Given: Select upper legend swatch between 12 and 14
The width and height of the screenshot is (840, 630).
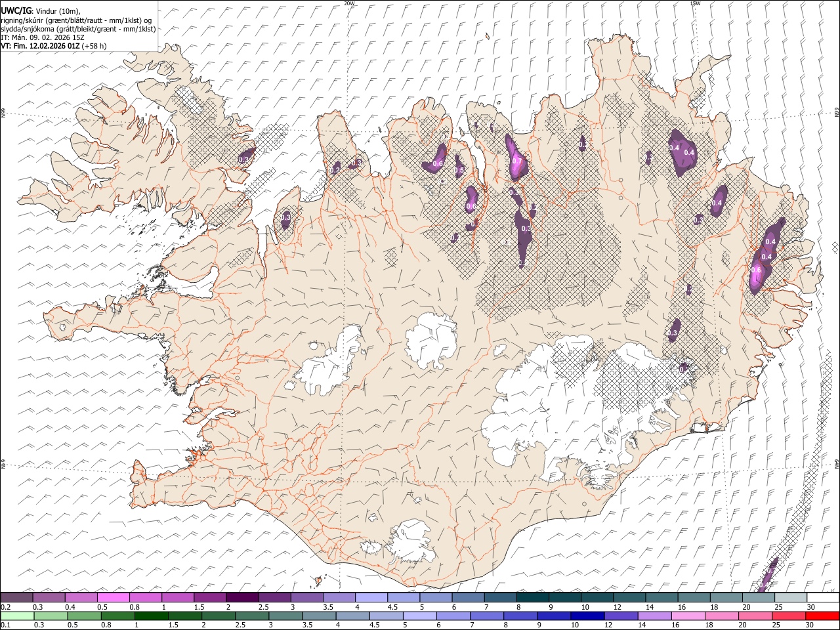Looking at the screenshot, I should (x=629, y=597).
